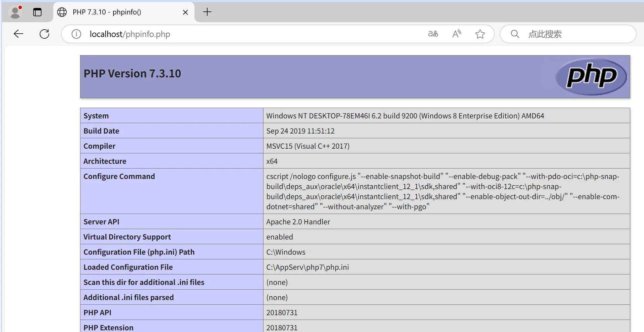Viewport: 644px width, 332px height.
Task: Click the Compiler label
Action: (x=99, y=146)
